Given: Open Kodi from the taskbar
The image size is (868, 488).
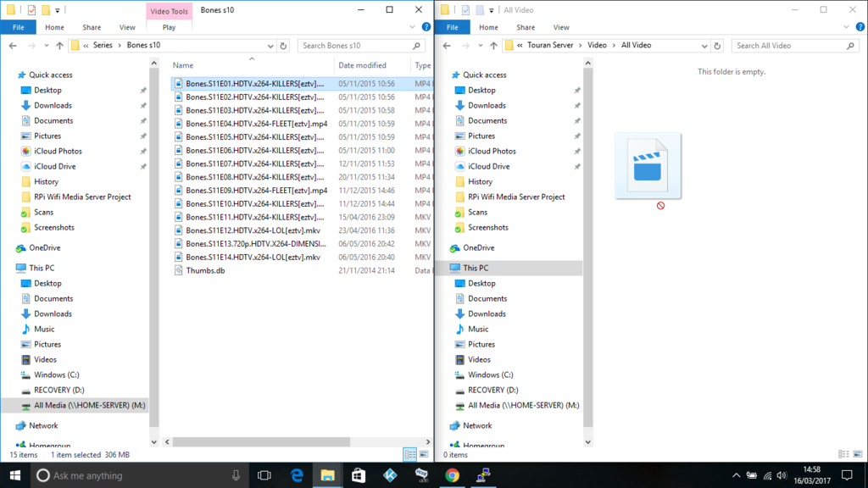Looking at the screenshot, I should 390,475.
